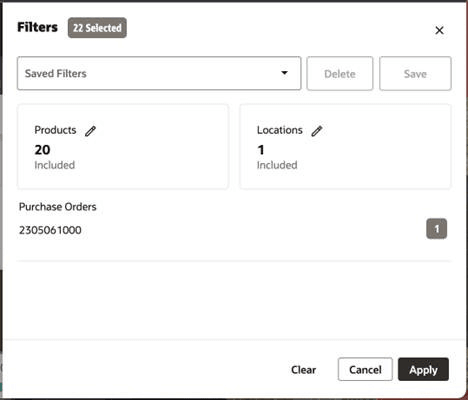Close the Filters dialog via X
The image size is (468, 400).
click(x=439, y=30)
